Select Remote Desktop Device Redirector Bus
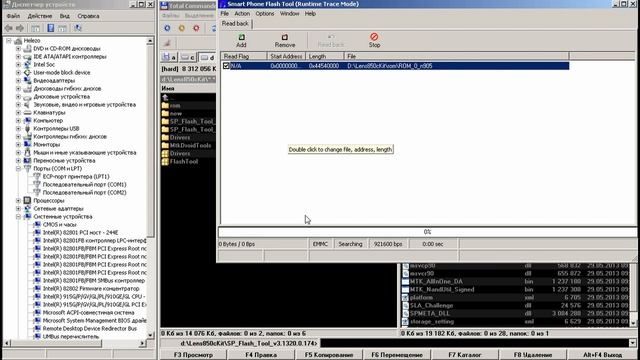The image size is (640, 360). (x=90, y=329)
